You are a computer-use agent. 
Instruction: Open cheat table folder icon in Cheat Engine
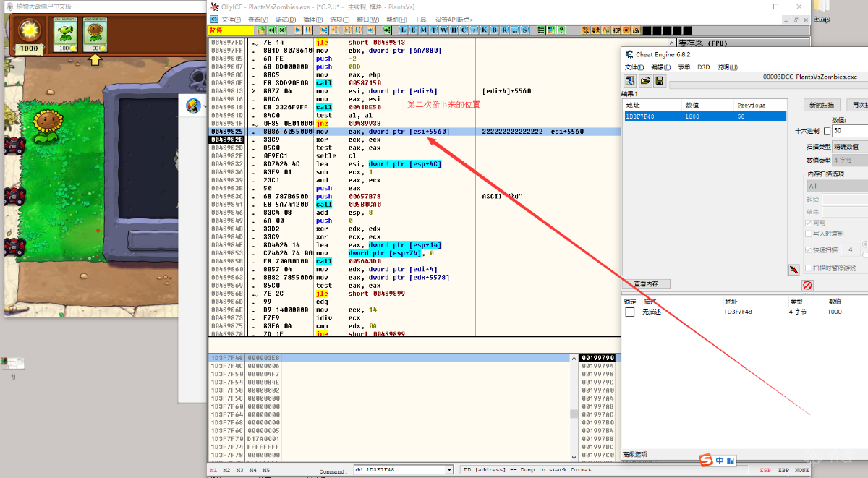645,80
